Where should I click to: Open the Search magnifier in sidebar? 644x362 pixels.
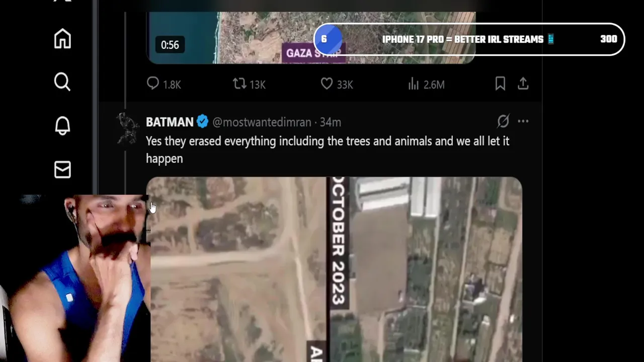click(62, 82)
